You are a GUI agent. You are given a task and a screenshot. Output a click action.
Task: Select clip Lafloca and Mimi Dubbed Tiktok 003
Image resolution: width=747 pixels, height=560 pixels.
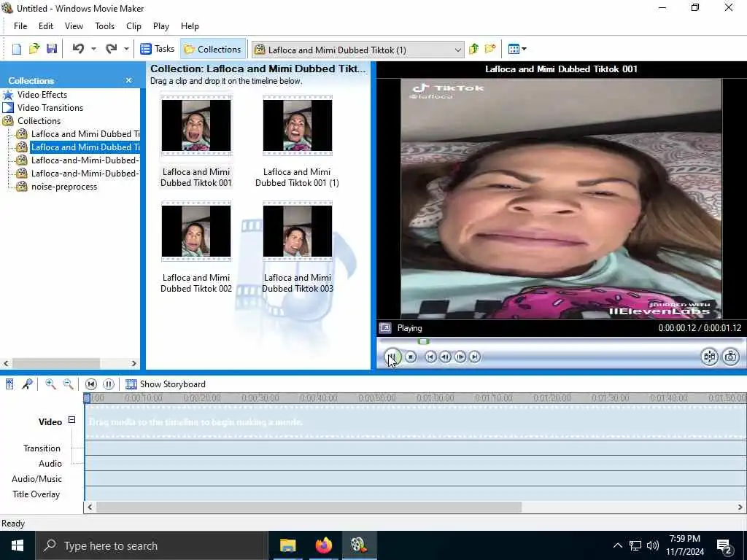[x=298, y=248]
